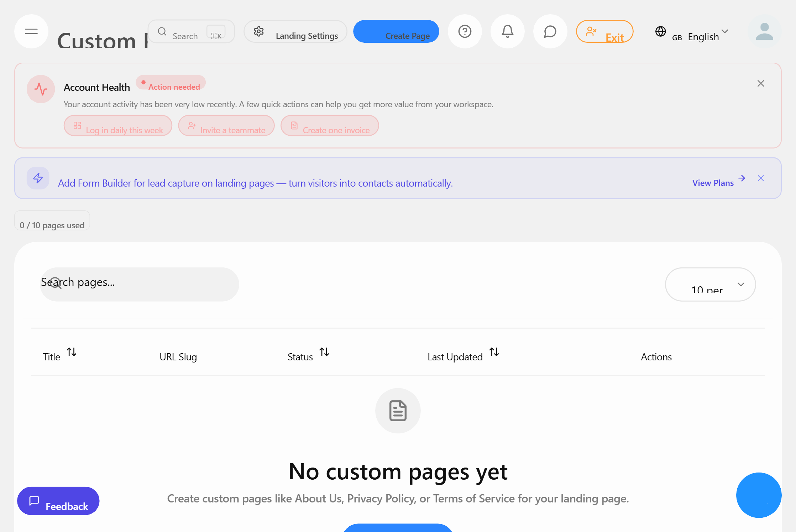The image size is (796, 532).
Task: Click the Invite a teammate action
Action: click(x=226, y=126)
